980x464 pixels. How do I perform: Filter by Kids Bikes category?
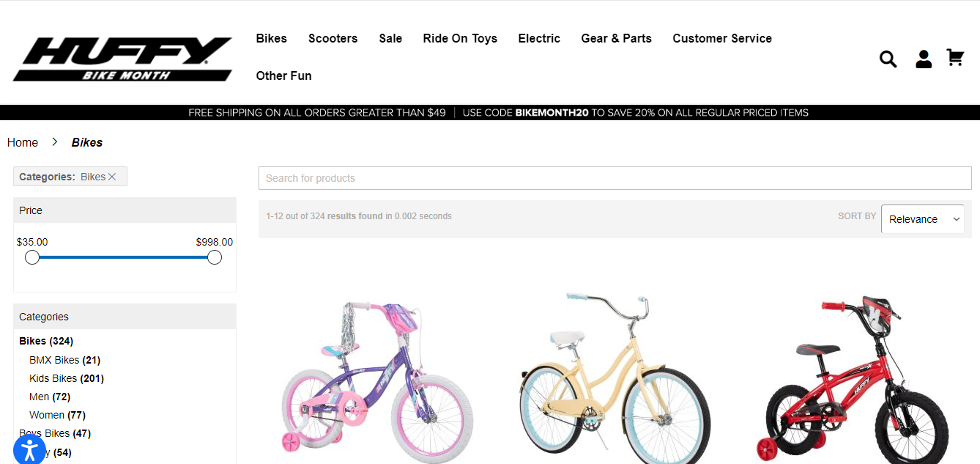click(53, 378)
